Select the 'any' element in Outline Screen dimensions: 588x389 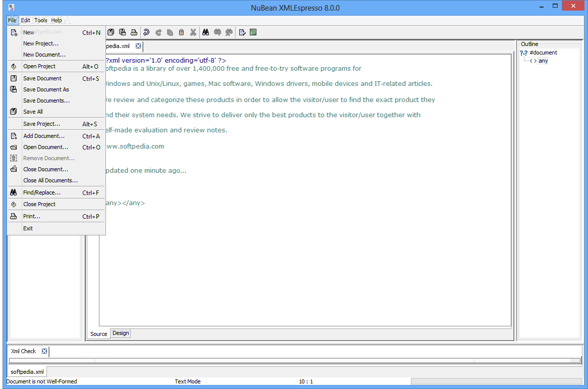point(543,61)
